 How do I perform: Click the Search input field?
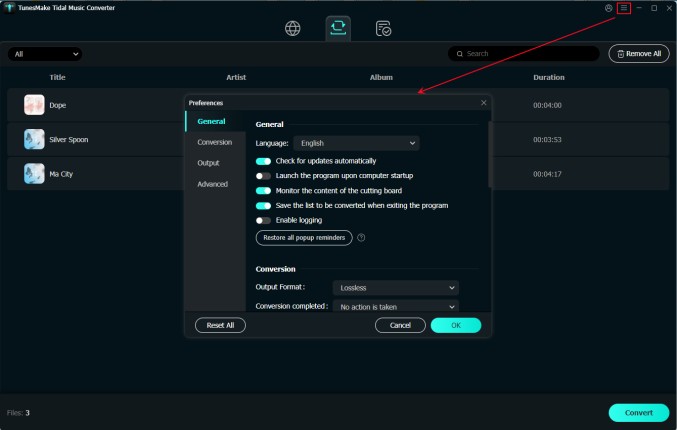pos(524,54)
